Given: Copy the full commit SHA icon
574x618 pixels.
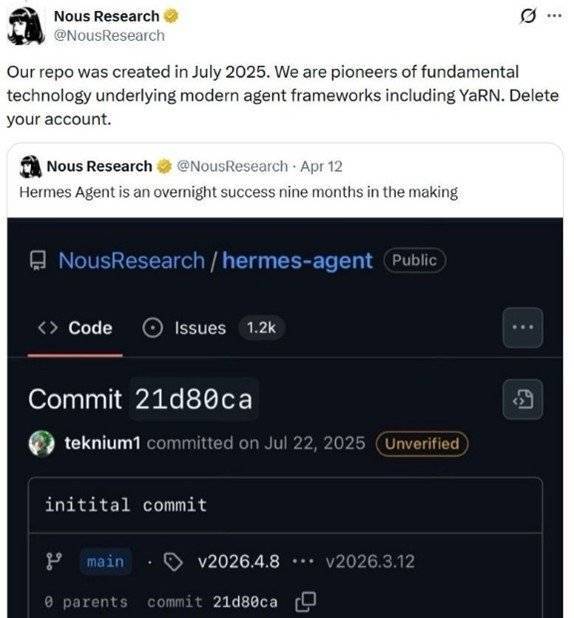Looking at the screenshot, I should (306, 601).
